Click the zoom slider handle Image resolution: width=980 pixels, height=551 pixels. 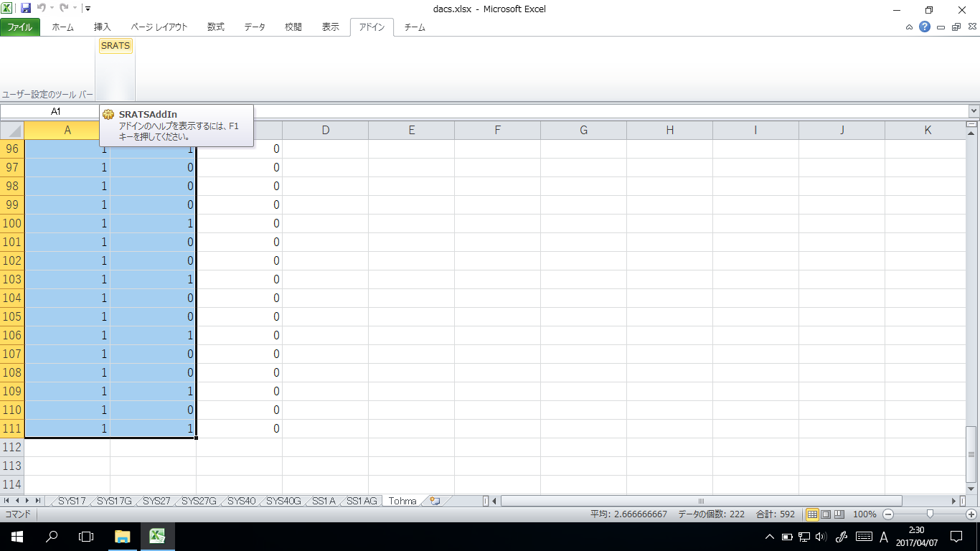point(930,514)
